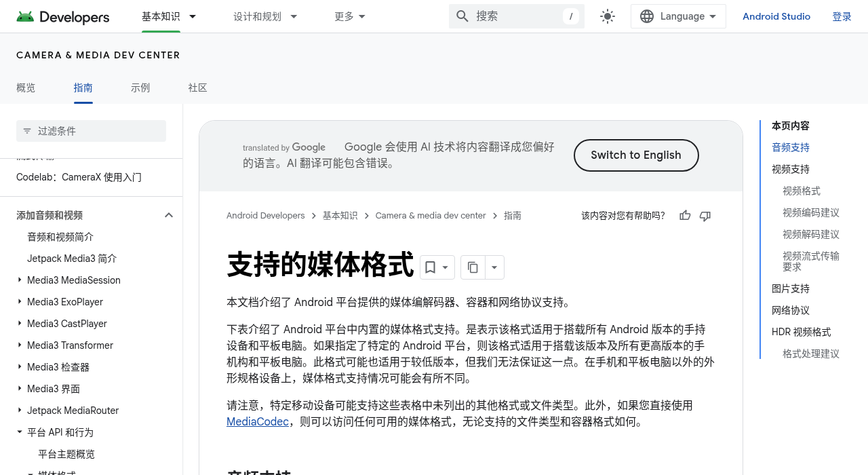The height and width of the screenshot is (475, 868).
Task: Open the MediaCodec link
Action: pos(258,422)
